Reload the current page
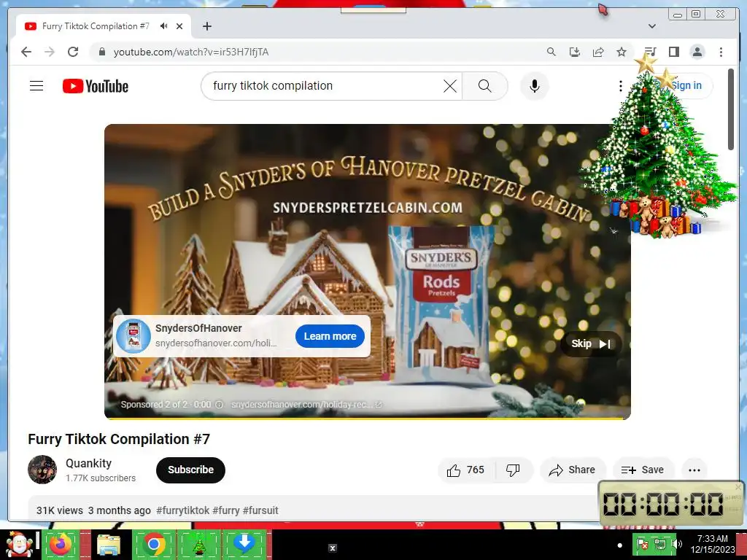Screen dimensions: 747x560 (73, 52)
